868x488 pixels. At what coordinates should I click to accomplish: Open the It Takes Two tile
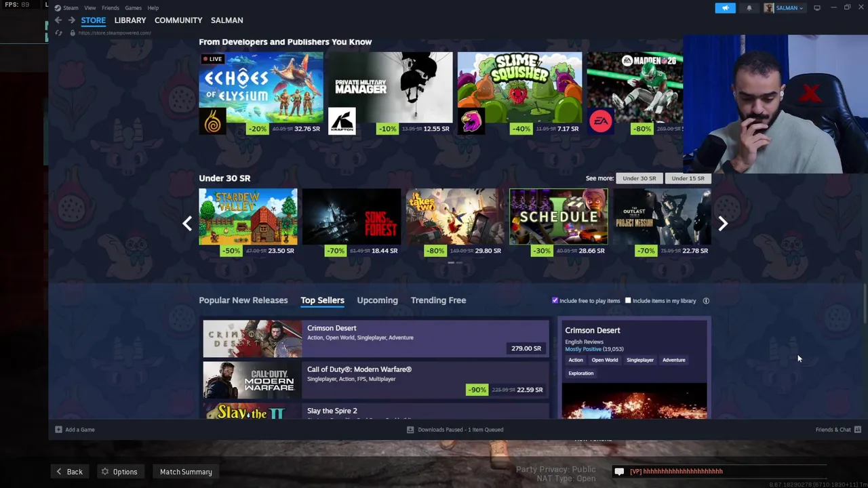pos(455,216)
